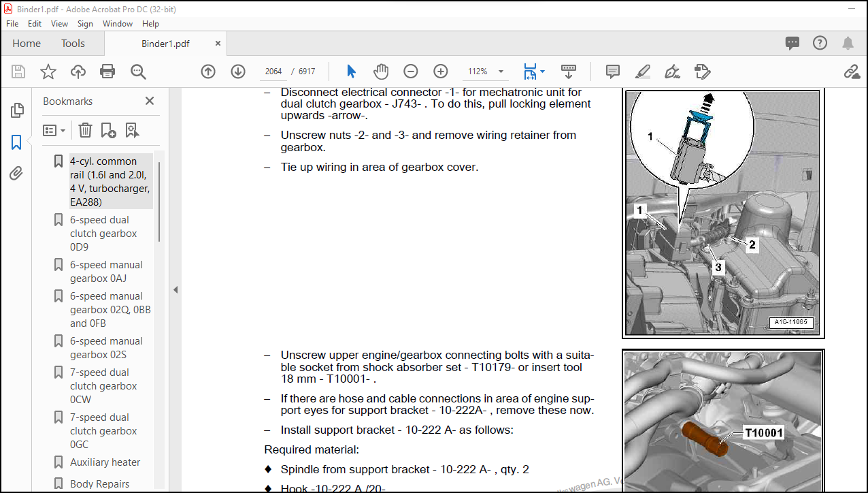The image size is (868, 493).
Task: Switch to the Home tab
Action: point(27,44)
